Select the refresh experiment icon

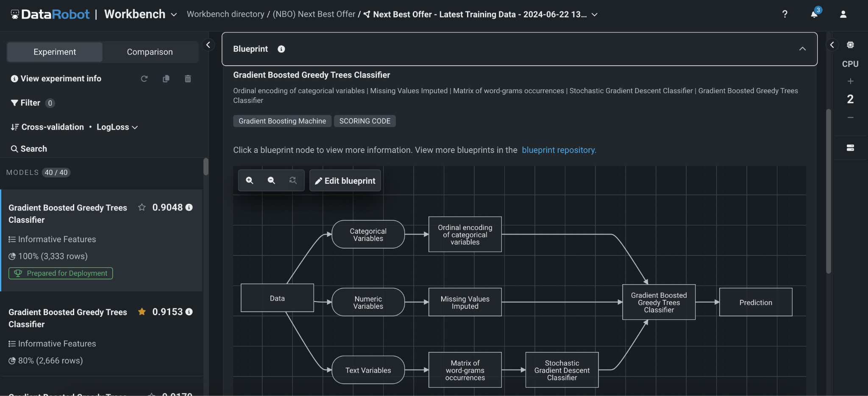tap(145, 79)
